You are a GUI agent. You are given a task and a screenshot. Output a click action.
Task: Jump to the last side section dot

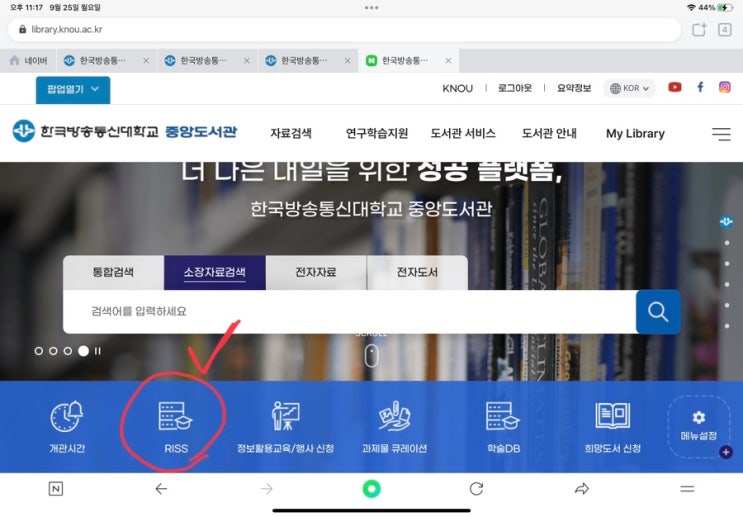pyautogui.click(x=727, y=326)
